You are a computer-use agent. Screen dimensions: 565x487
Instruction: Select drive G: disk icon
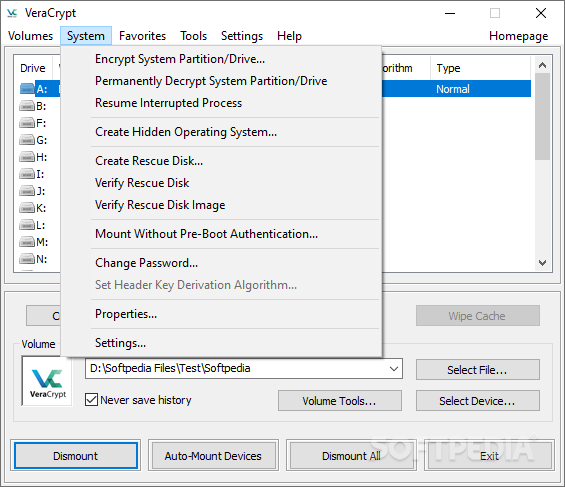click(x=27, y=140)
